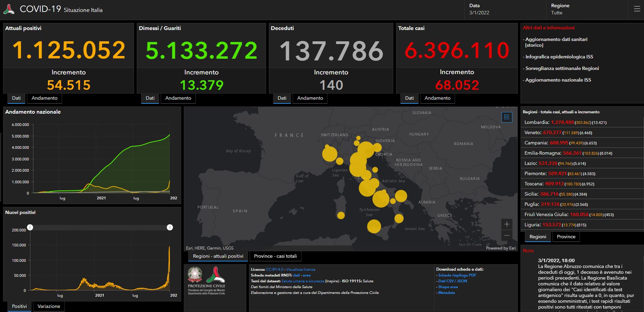The width and height of the screenshot is (644, 312).
Task: Click the Sicily bubble marker on the map
Action: point(374,226)
